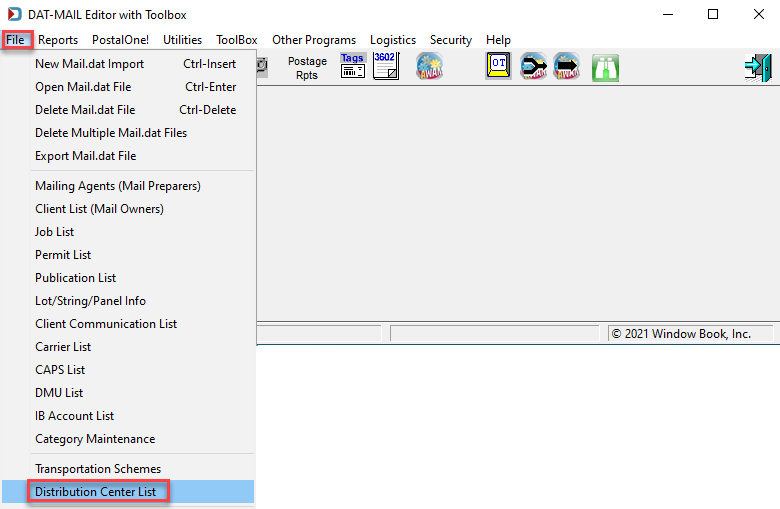
Task: Open the Logistics menu
Action: (392, 40)
